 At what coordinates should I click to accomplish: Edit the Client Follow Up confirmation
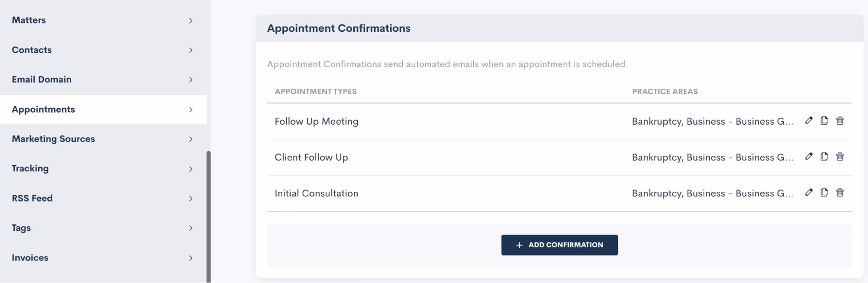click(809, 156)
